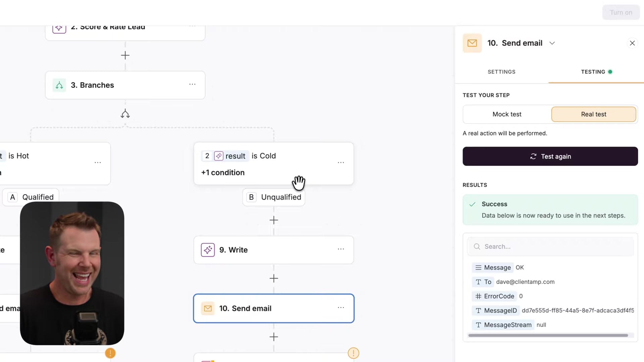Select the Mock test option
The height and width of the screenshot is (362, 644).
pos(507,114)
